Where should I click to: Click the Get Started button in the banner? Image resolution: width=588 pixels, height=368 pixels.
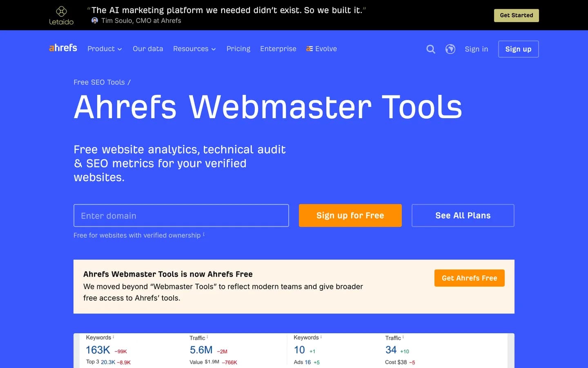(x=517, y=16)
